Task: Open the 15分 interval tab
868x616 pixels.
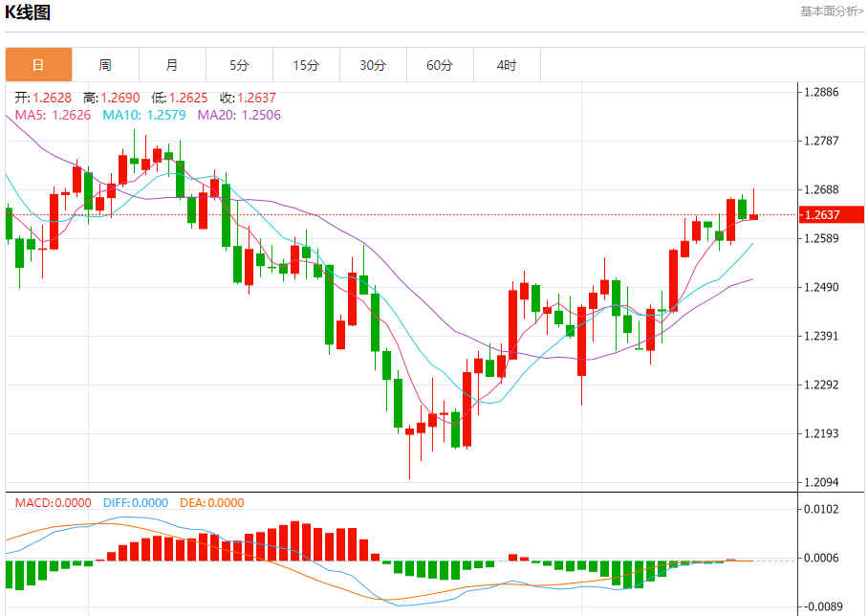Action: [x=306, y=65]
